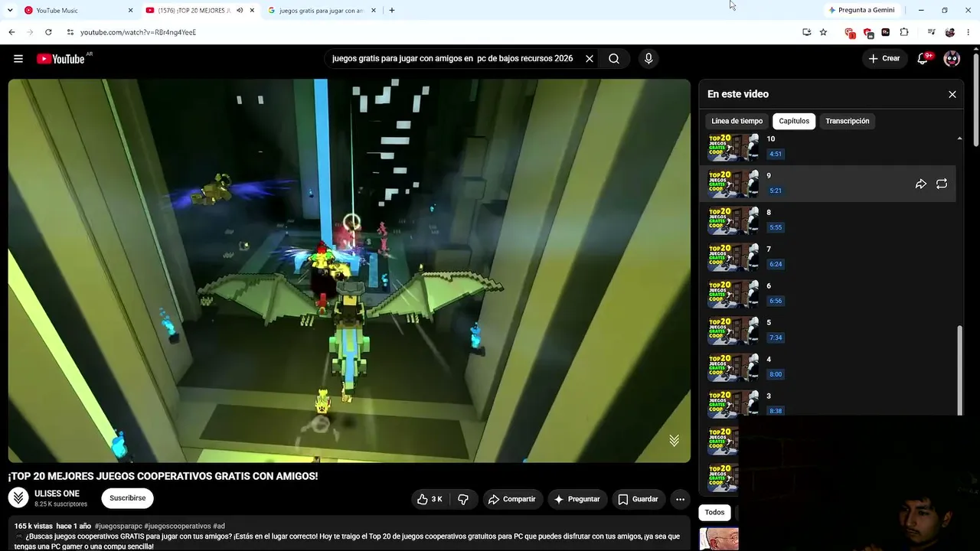Image resolution: width=980 pixels, height=551 pixels.
Task: Like the video (3 K)
Action: (430, 499)
